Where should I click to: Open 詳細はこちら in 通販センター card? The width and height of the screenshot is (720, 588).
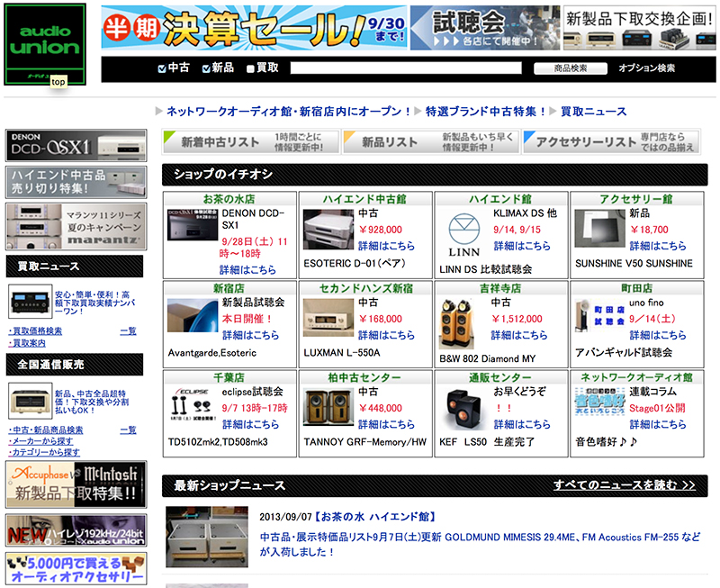(522, 424)
